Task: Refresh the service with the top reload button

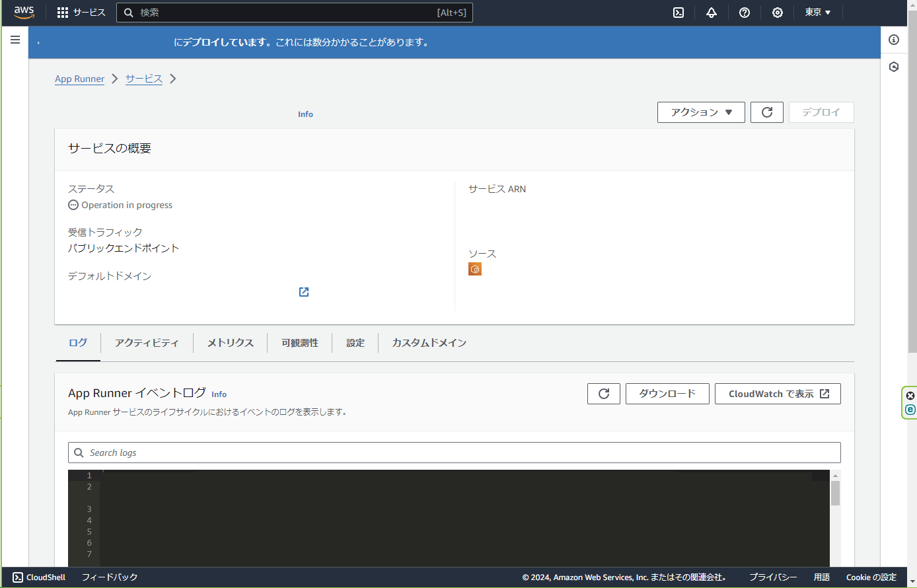Action: click(767, 112)
